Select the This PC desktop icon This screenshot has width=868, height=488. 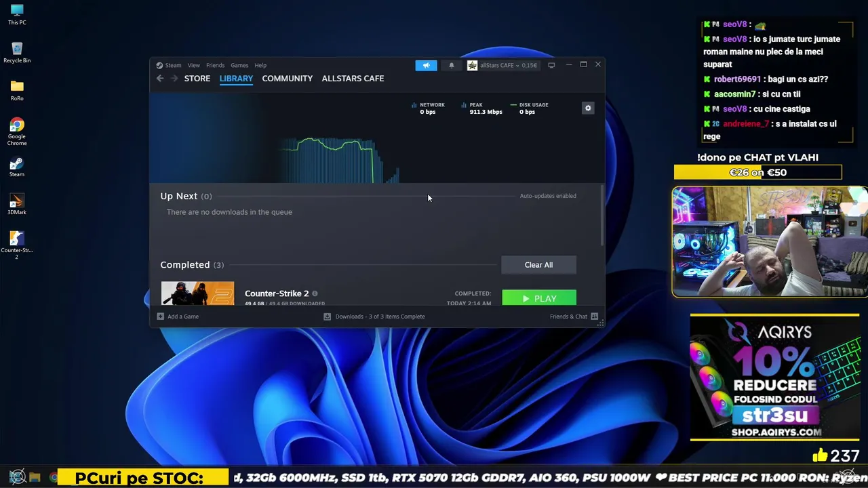[17, 15]
